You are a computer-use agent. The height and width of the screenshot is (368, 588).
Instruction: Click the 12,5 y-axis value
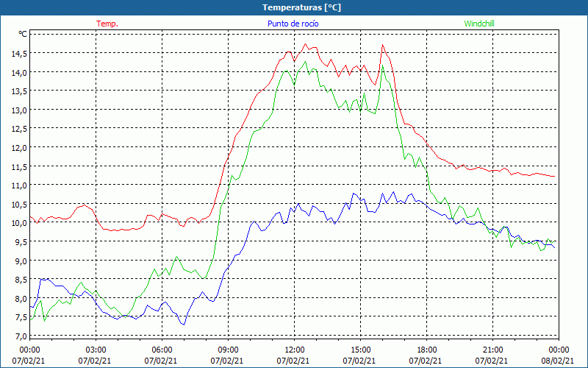(x=19, y=129)
